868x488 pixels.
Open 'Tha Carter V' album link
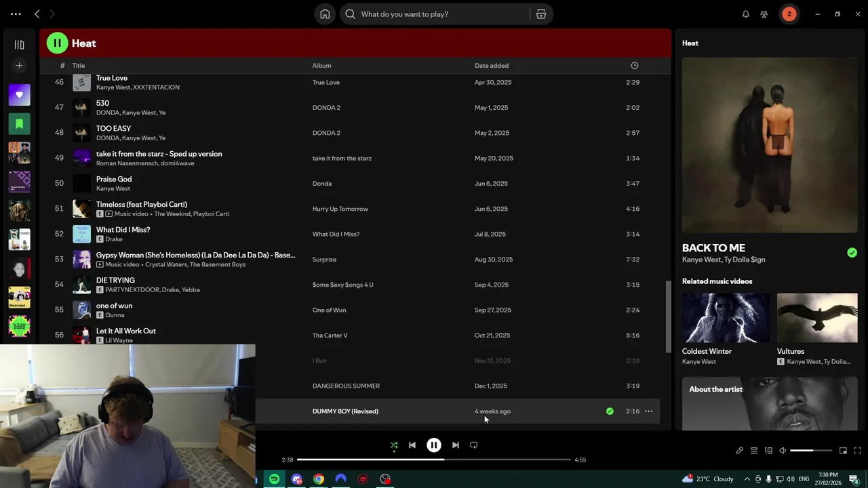click(330, 335)
